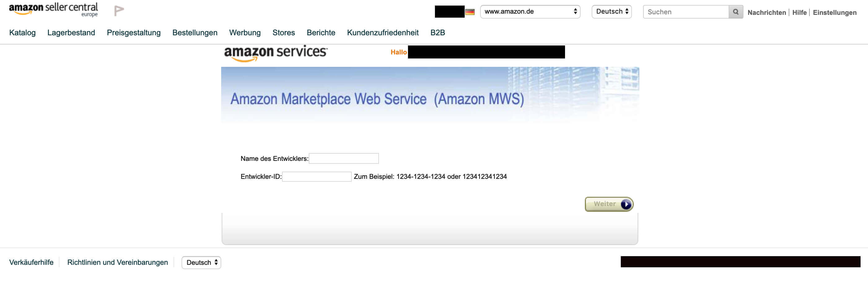Open the Preisgestaltung menu
Screen dimensions: 868x297
134,32
